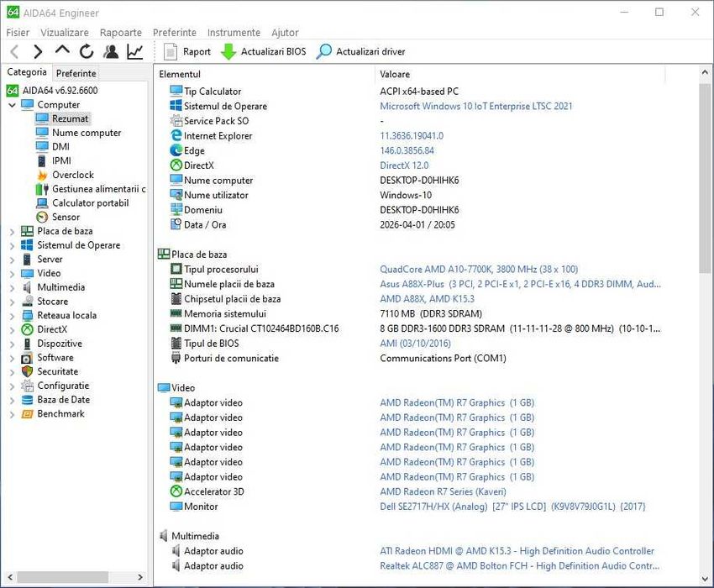The width and height of the screenshot is (714, 588).
Task: Click the up-level arrow toolbar icon
Action: 62,50
